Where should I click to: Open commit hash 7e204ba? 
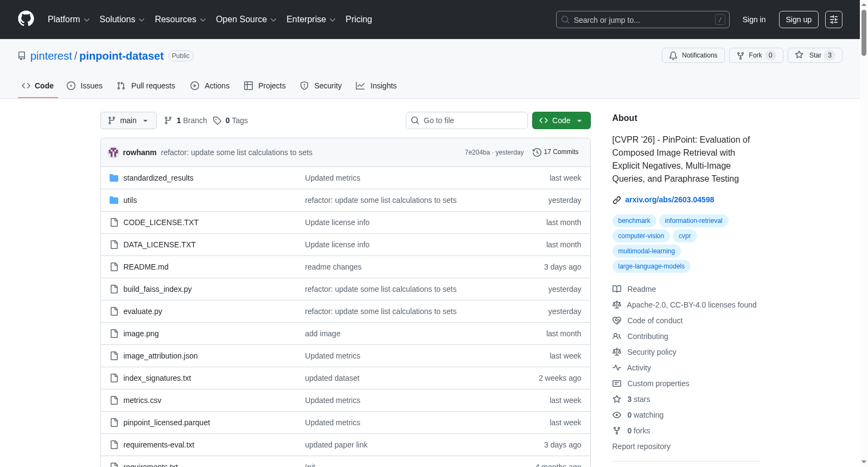click(477, 152)
